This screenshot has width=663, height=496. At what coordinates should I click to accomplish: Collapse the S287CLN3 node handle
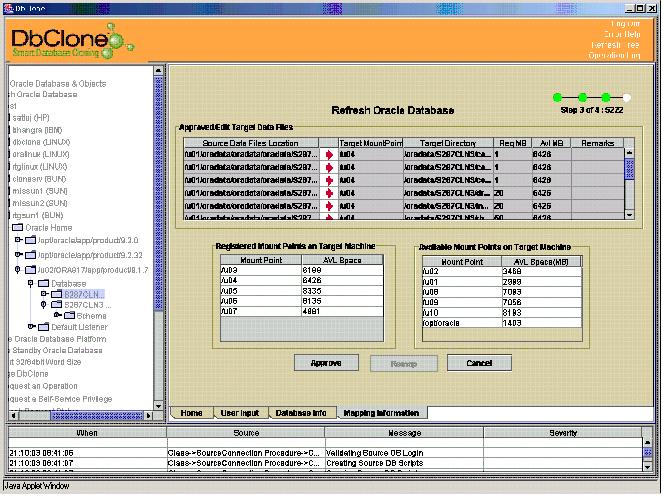pyautogui.click(x=44, y=305)
